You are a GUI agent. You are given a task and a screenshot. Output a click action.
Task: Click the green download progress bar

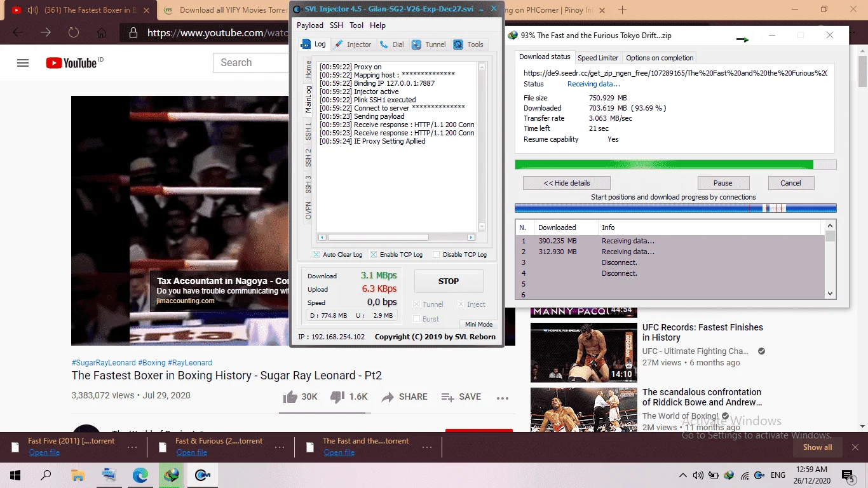[675, 165]
